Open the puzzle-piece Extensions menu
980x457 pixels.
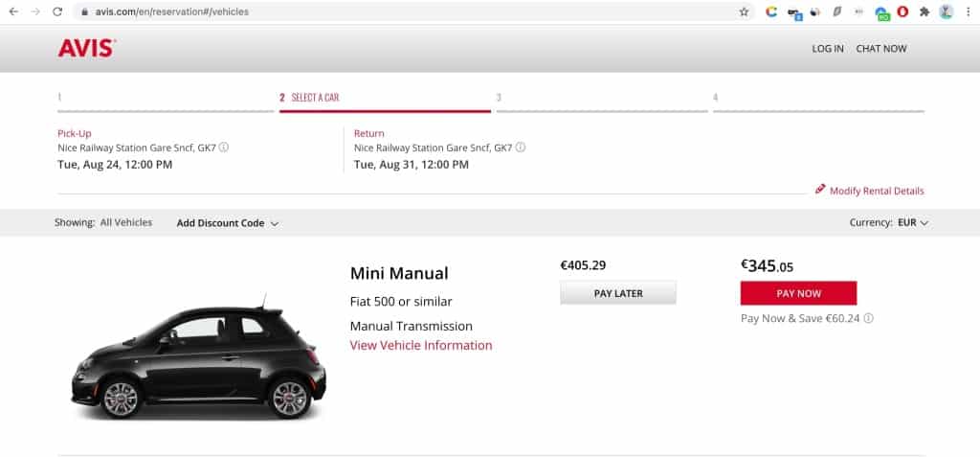pyautogui.click(x=924, y=11)
